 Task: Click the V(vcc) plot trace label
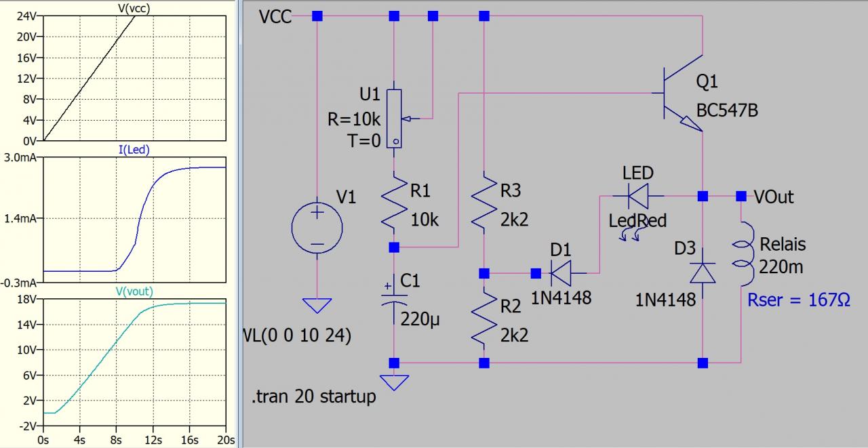pyautogui.click(x=134, y=8)
